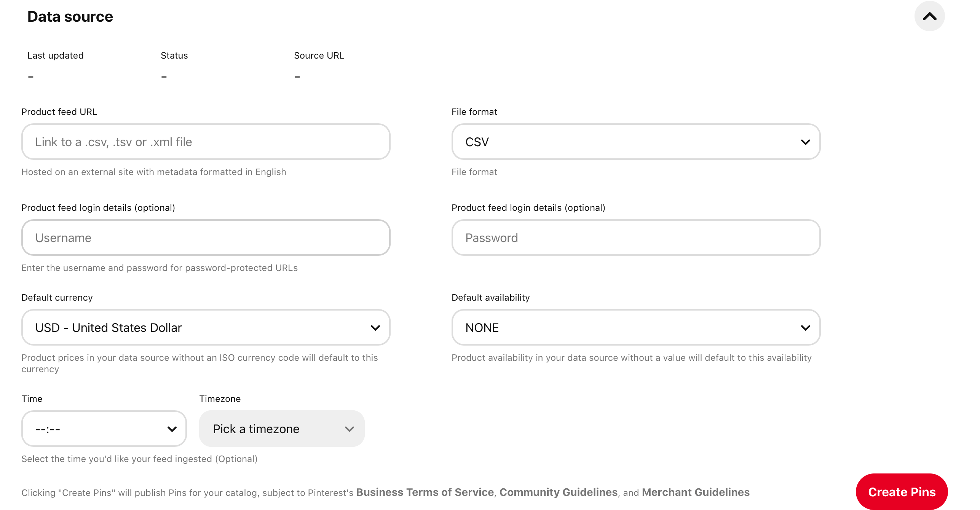Open the Time picker dropdown

pos(104,429)
